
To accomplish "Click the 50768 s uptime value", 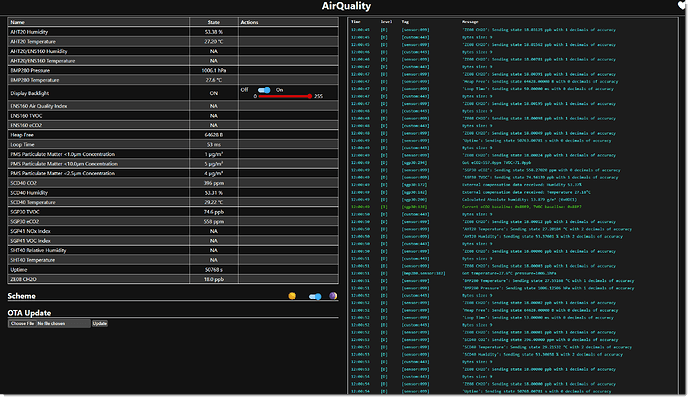I will click(x=214, y=270).
